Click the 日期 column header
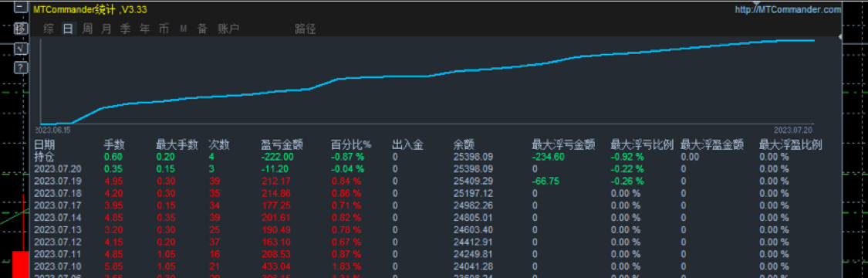The width and height of the screenshot is (868, 278). (x=45, y=145)
